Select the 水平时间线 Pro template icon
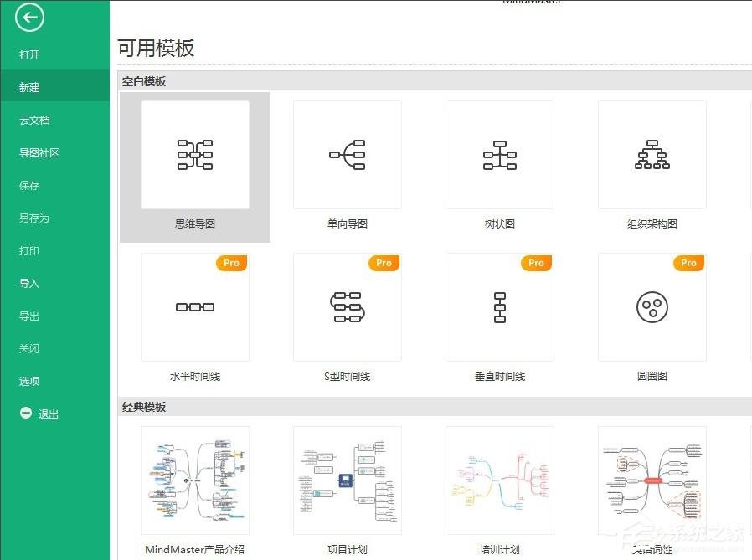This screenshot has width=752, height=560. click(194, 306)
